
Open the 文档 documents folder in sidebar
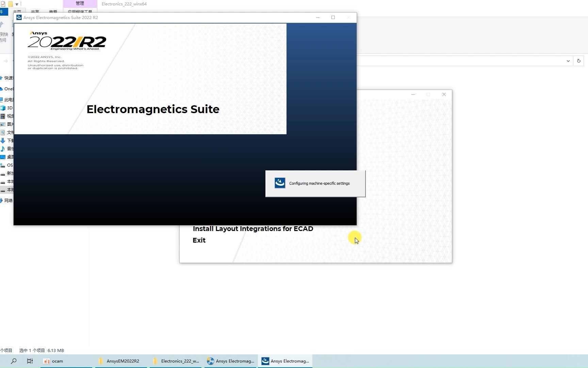(x=7, y=133)
